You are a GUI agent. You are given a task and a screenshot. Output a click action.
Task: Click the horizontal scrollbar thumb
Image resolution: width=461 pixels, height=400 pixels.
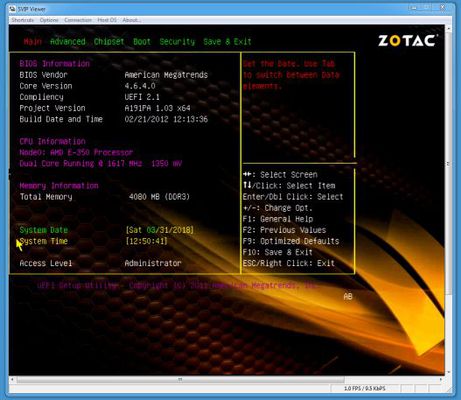[180, 380]
